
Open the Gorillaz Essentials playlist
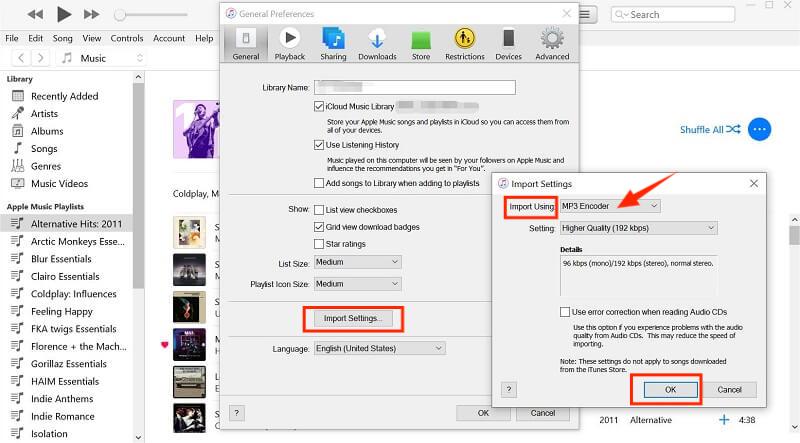[69, 363]
